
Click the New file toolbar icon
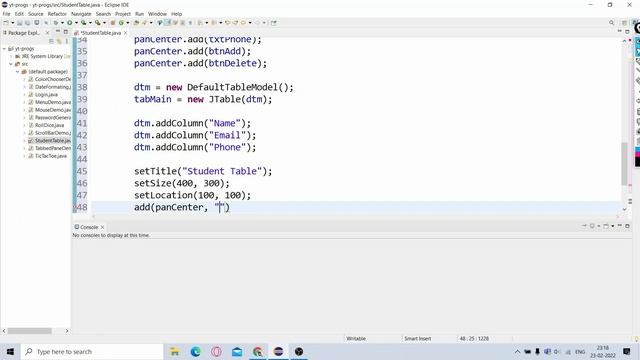pos(6,23)
